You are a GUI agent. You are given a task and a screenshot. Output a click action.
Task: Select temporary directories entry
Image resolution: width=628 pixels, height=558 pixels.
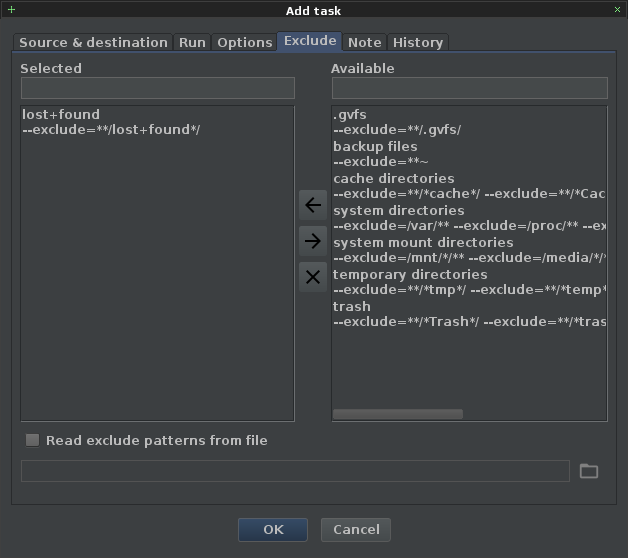tap(410, 275)
